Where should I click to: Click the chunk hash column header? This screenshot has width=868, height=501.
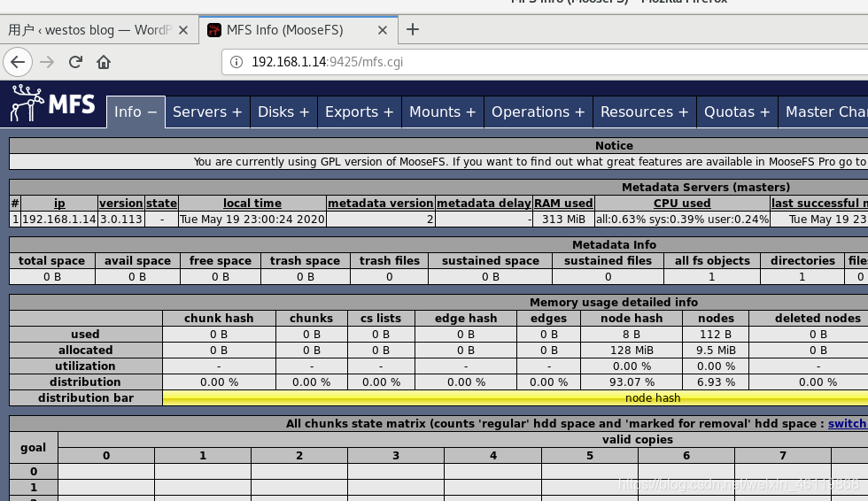pos(219,318)
